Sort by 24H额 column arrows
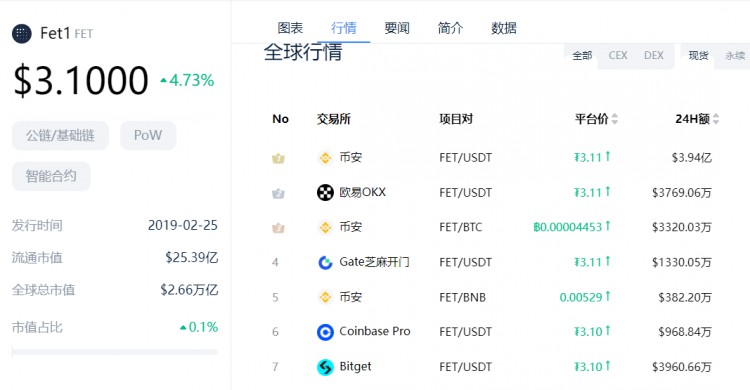 point(716,119)
